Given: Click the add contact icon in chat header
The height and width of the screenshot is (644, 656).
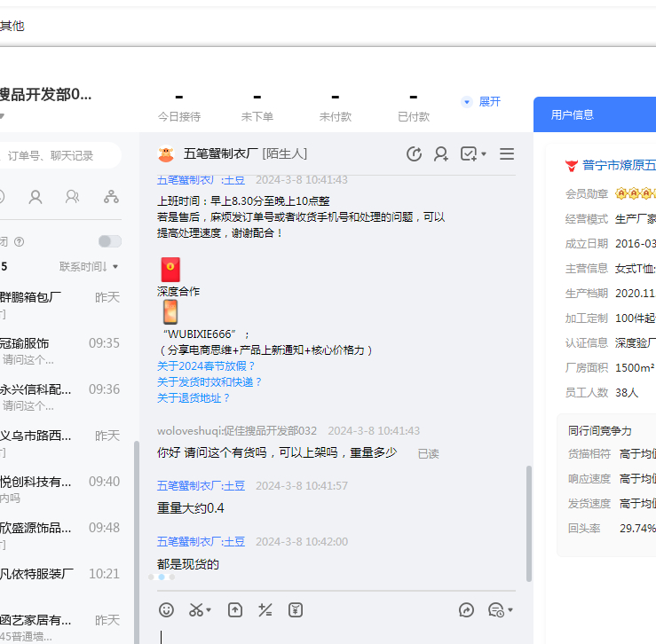Looking at the screenshot, I should [x=440, y=154].
